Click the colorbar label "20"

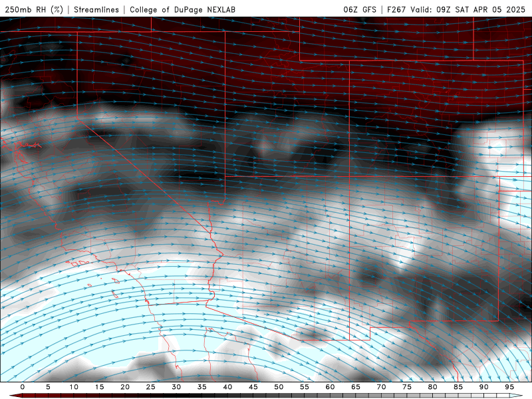[x=125, y=387]
